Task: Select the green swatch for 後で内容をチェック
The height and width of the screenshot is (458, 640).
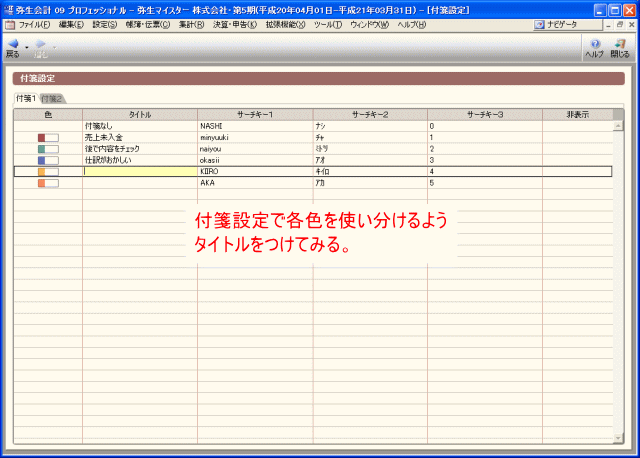Action: tap(48, 149)
